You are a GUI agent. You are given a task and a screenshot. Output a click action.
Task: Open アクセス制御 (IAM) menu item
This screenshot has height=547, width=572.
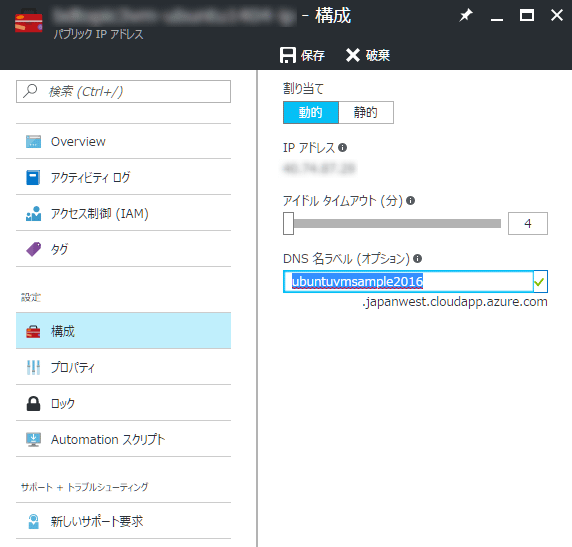pos(123,213)
